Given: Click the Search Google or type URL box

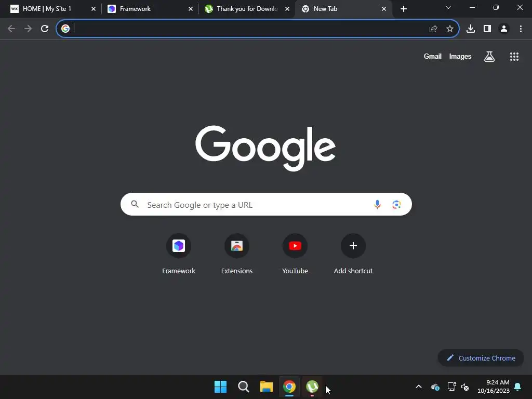Looking at the screenshot, I should 266,204.
